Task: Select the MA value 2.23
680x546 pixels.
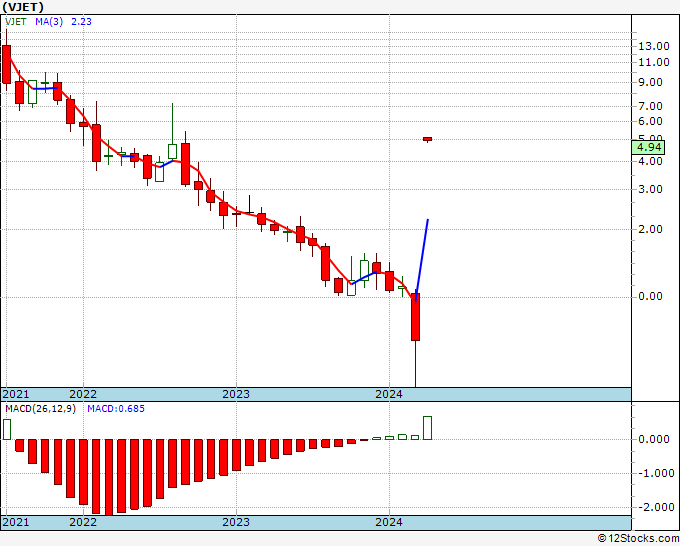Action: pos(82,22)
